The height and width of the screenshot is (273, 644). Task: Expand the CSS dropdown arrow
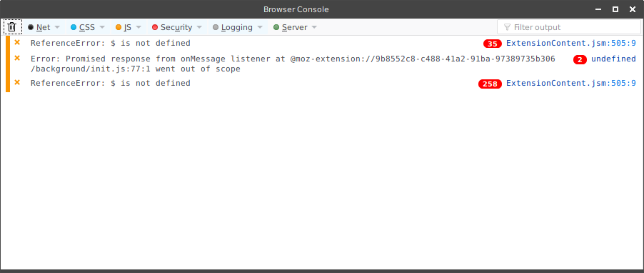pyautogui.click(x=102, y=27)
